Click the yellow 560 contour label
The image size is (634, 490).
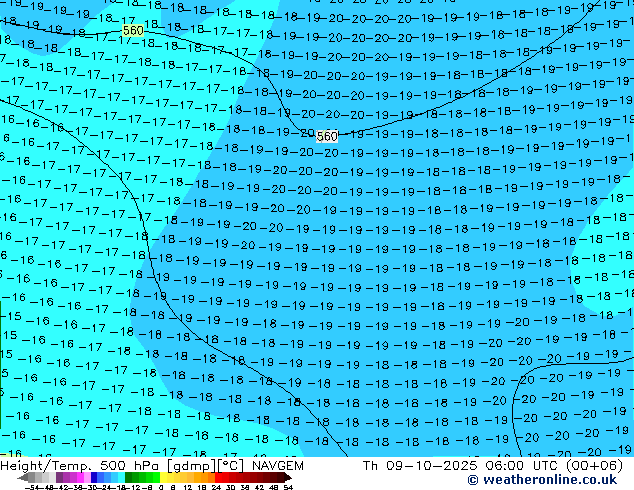click(x=133, y=30)
